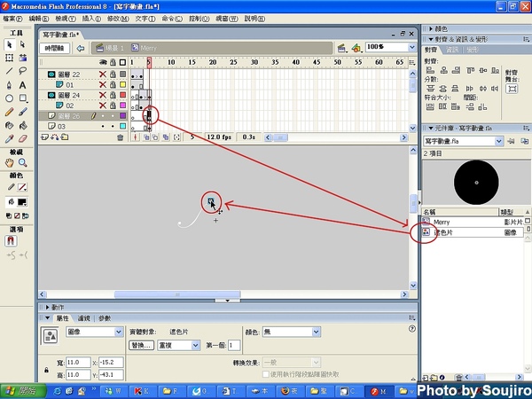Select the Subselection tool
This screenshot has width=532, height=399.
tap(22, 44)
